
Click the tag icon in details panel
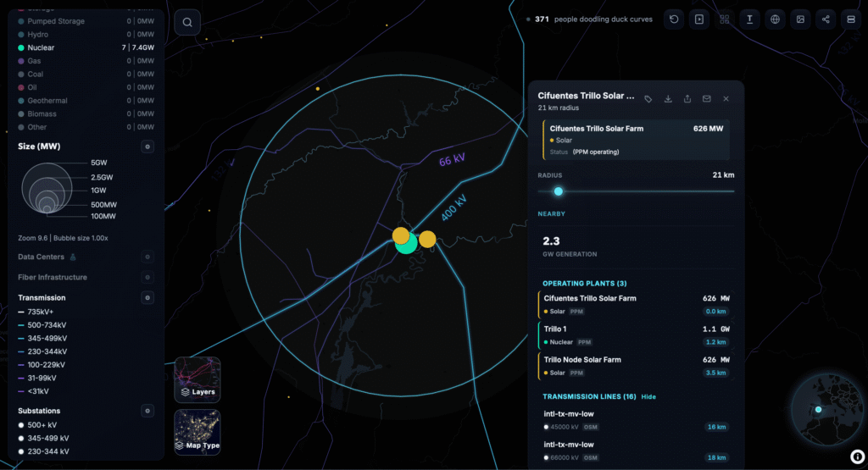click(648, 99)
